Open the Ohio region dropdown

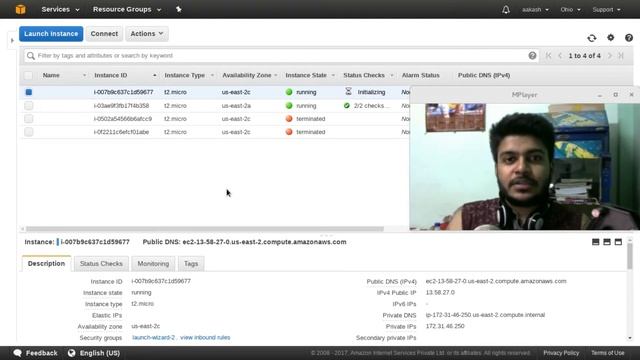click(x=570, y=9)
